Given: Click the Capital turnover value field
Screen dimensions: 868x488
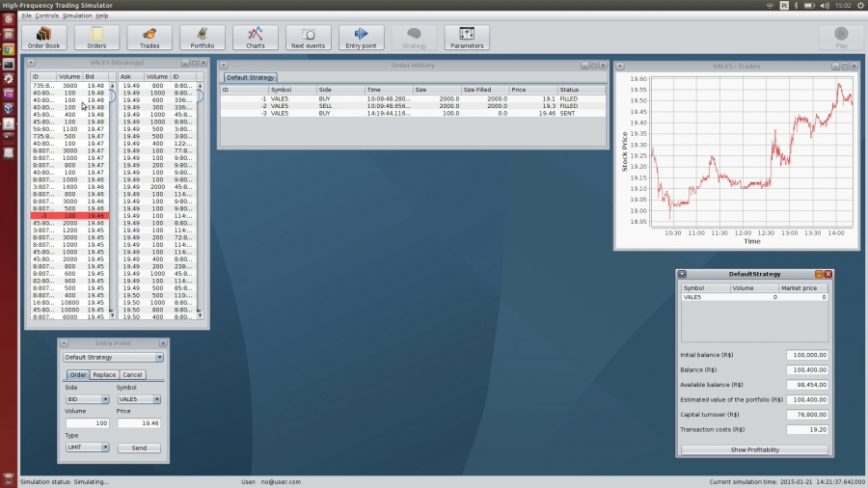Looking at the screenshot, I should pyautogui.click(x=807, y=415).
